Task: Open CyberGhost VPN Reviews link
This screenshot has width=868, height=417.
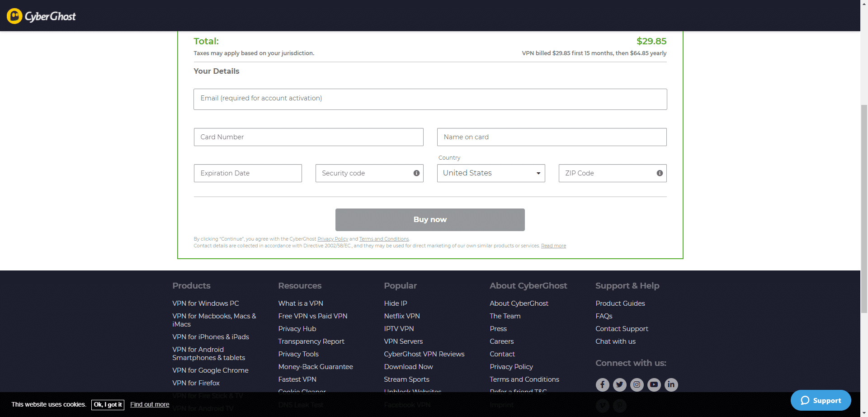Action: [424, 354]
